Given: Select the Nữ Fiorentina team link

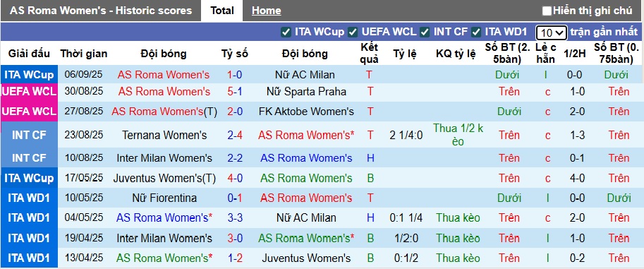Looking at the screenshot, I should [x=164, y=198].
